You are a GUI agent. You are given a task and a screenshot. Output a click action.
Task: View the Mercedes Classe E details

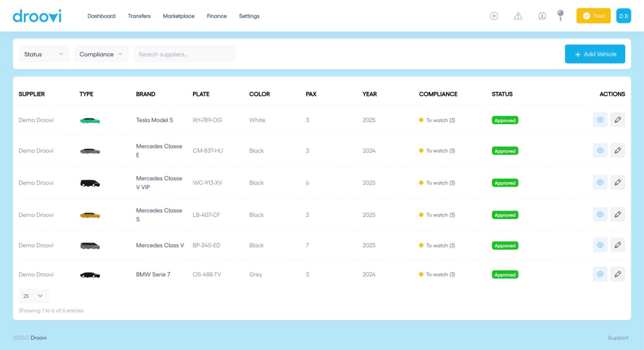600,150
